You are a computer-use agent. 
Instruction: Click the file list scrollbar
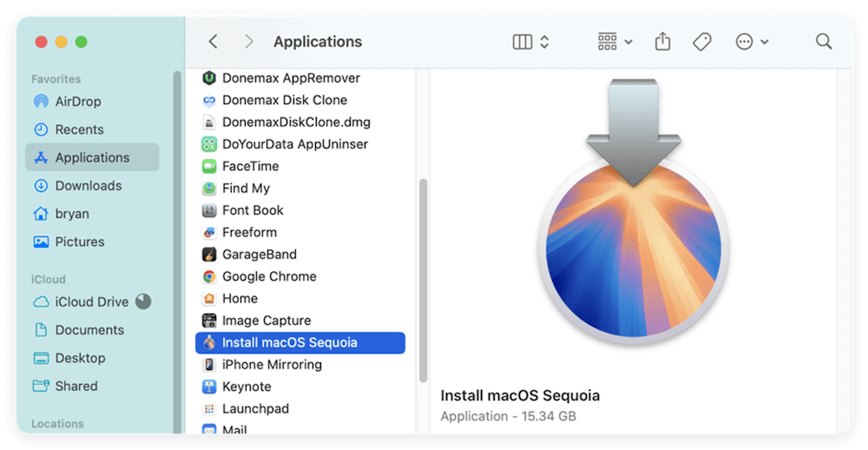click(x=424, y=281)
